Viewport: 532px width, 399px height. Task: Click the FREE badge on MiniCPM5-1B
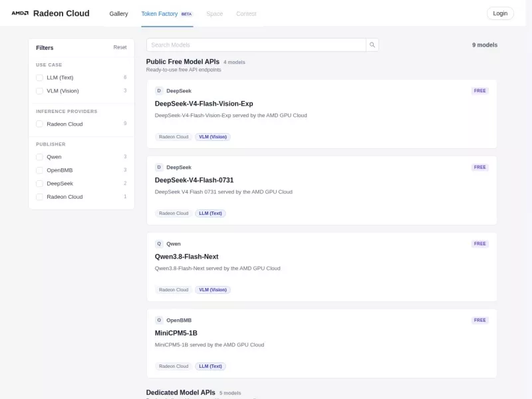click(x=479, y=321)
